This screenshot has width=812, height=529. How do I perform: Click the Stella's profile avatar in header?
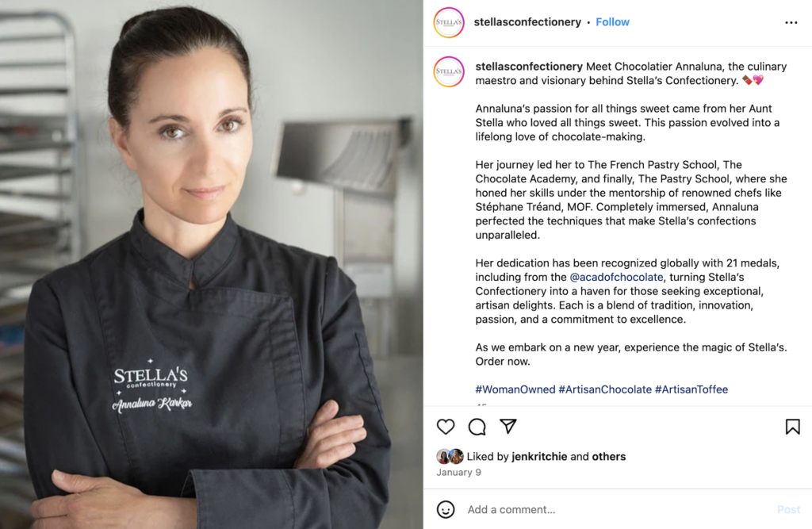click(x=449, y=22)
